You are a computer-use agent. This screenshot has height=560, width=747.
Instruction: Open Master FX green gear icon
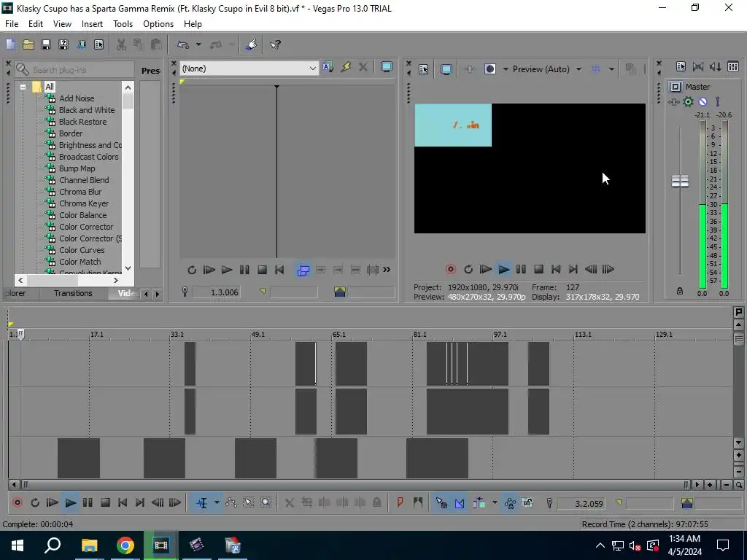point(688,101)
